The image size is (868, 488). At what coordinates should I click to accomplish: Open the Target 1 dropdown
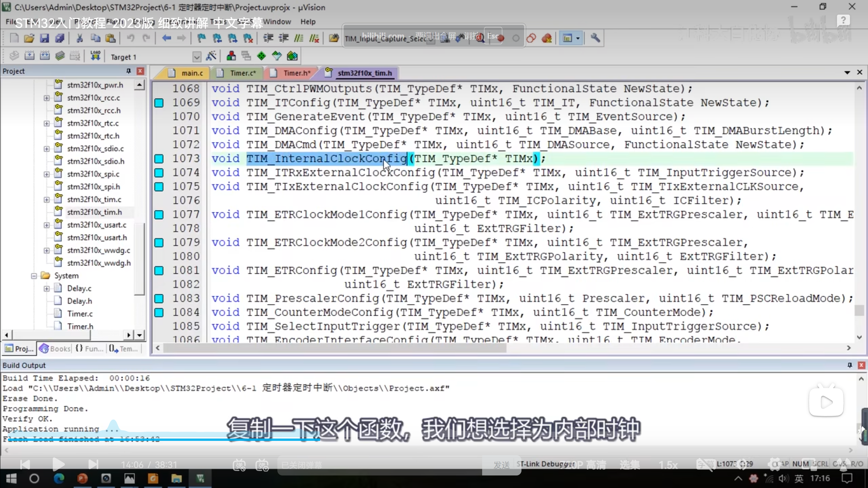(197, 57)
